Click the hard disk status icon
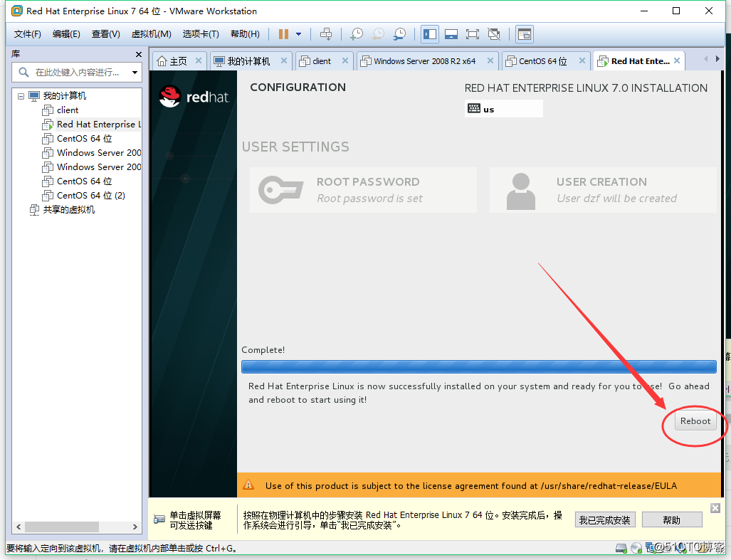This screenshot has width=731, height=560. tap(621, 548)
